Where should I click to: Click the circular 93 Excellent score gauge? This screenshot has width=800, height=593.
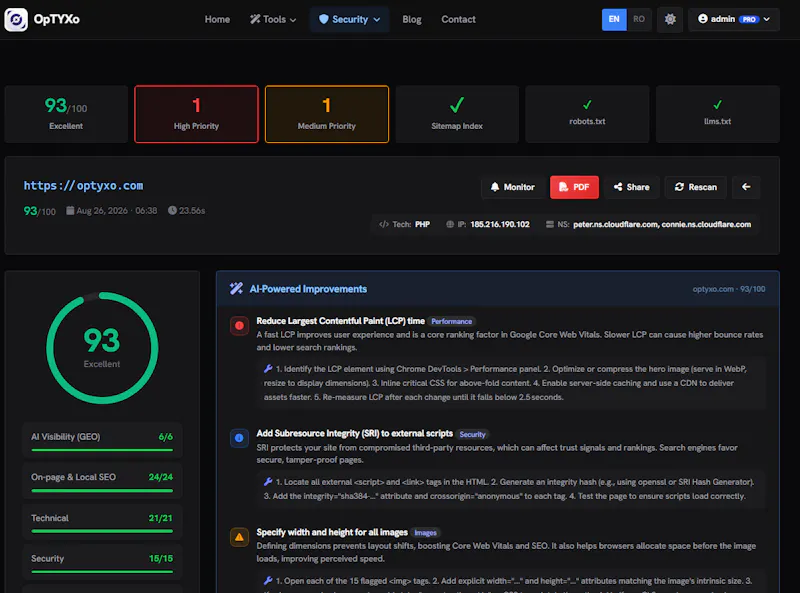pos(102,348)
